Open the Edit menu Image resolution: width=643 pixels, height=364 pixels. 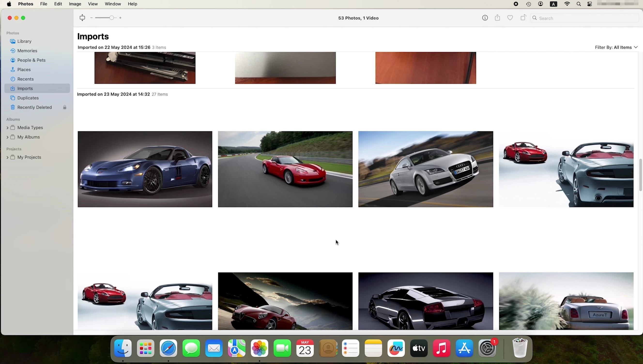coord(58,4)
